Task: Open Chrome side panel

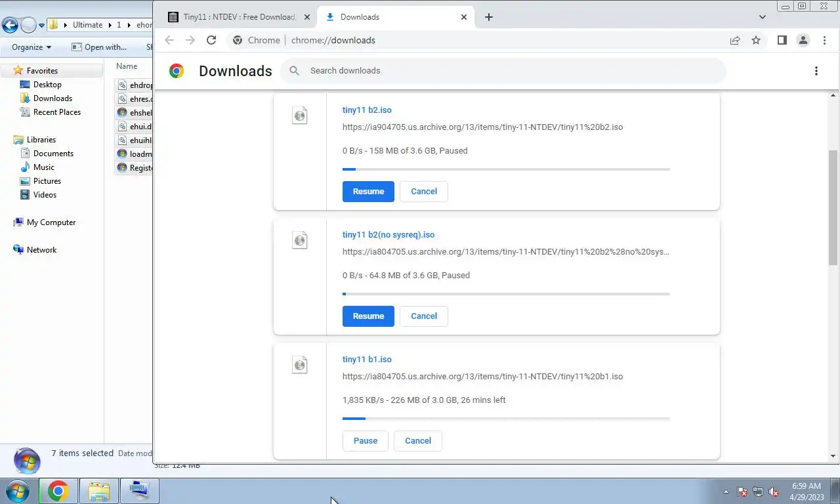Action: [782, 40]
